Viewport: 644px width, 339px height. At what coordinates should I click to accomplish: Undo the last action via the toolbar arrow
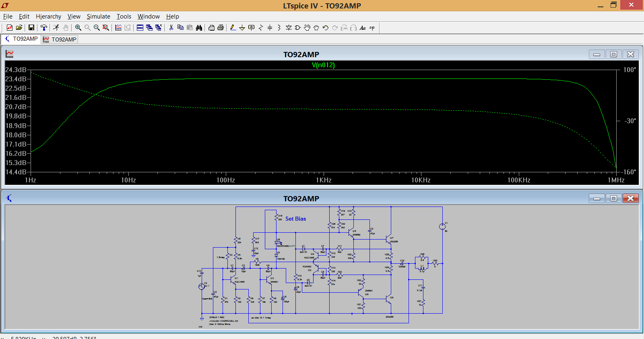click(326, 28)
